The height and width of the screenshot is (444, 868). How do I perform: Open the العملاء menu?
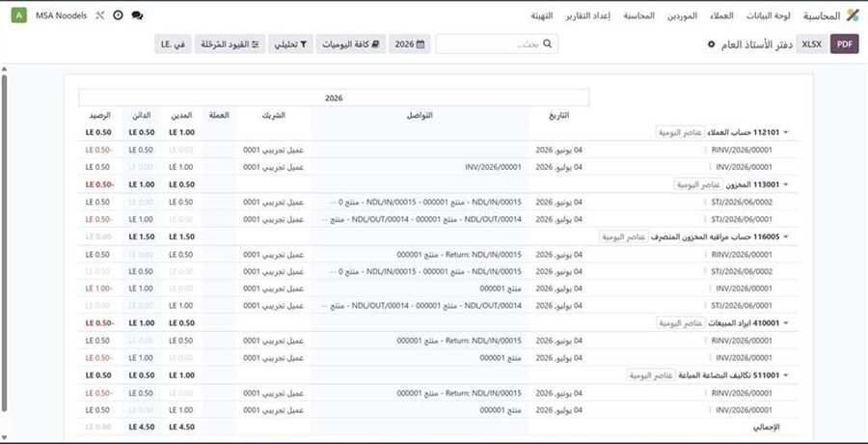721,15
